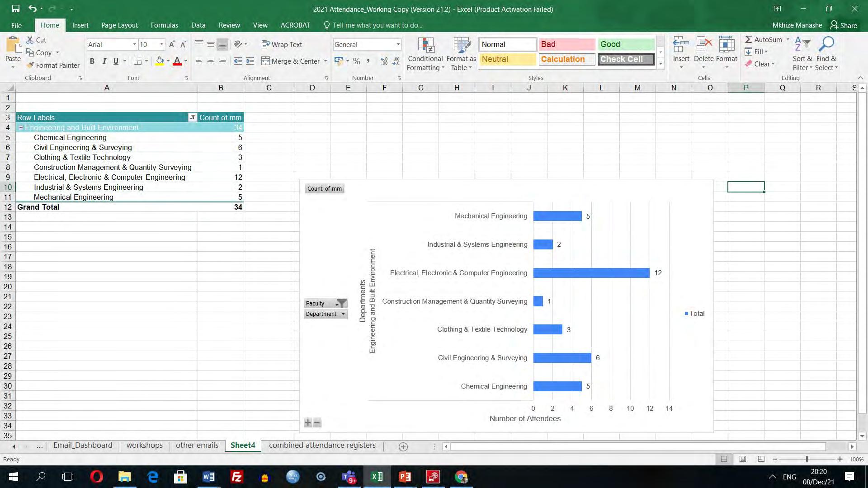Toggle Wrap Text on
This screenshot has height=488, width=868.
(282, 44)
